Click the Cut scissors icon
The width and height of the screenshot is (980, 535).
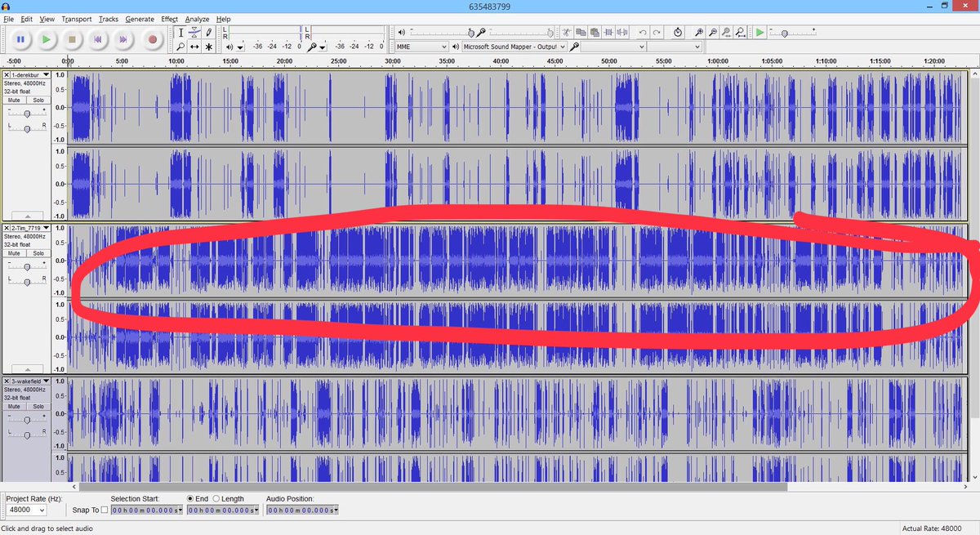pos(567,32)
